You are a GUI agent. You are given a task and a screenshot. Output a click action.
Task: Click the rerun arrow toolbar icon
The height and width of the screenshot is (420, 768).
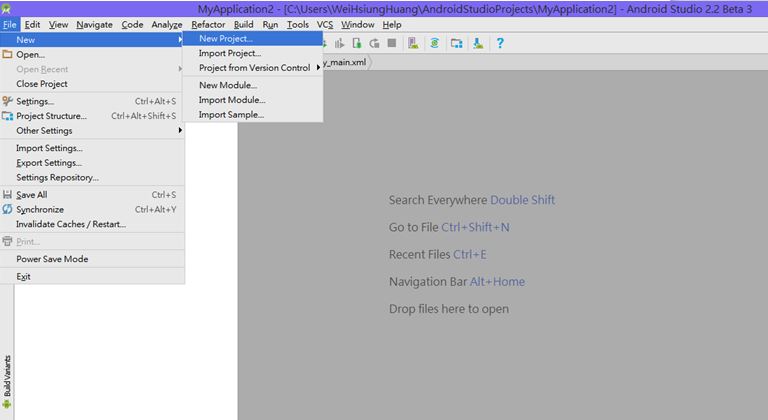375,44
